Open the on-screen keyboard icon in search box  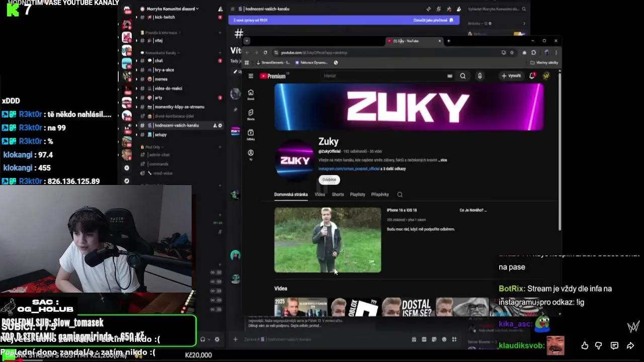pos(450,76)
